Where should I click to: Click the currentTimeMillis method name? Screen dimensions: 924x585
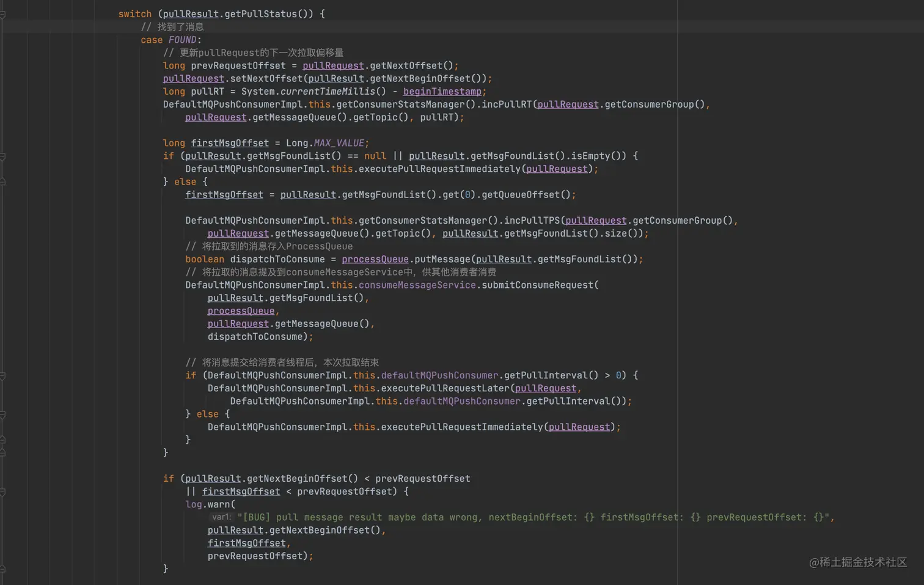(328, 92)
